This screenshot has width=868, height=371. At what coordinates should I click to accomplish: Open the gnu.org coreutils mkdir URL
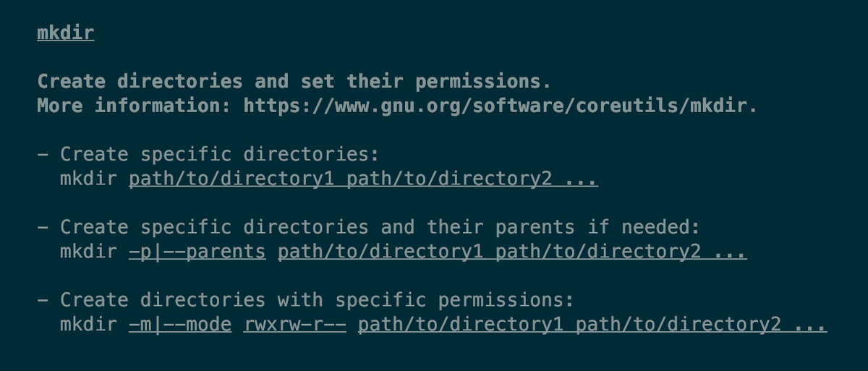pos(500,106)
